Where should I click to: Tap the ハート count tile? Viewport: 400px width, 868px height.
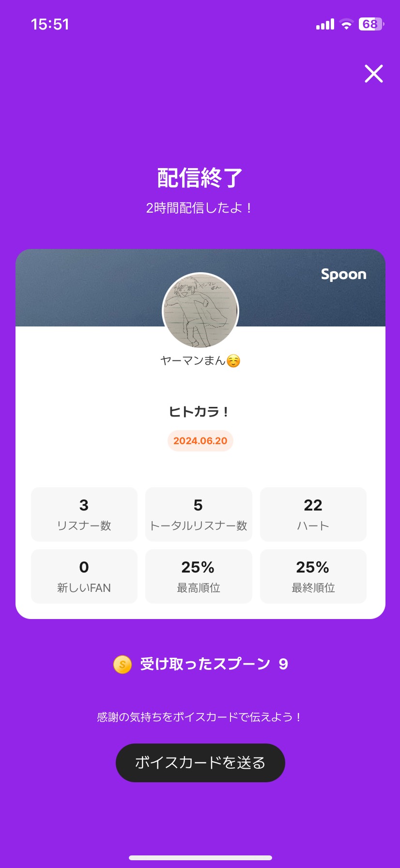313,514
